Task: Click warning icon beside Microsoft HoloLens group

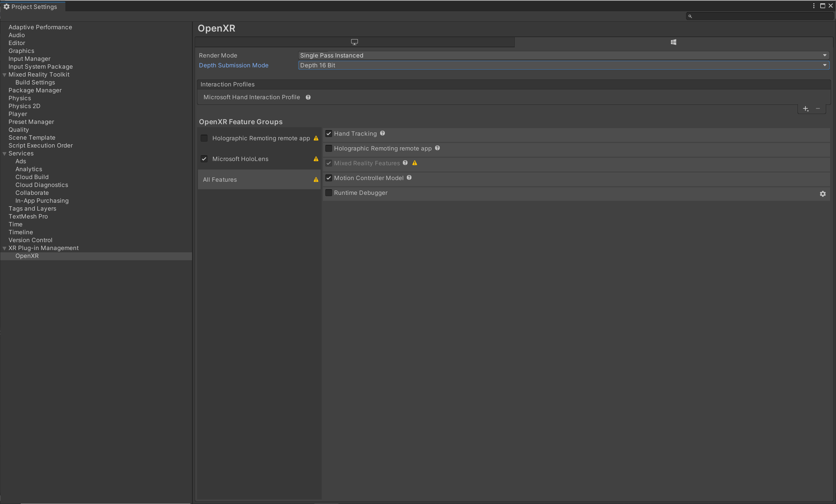Action: coord(316,159)
